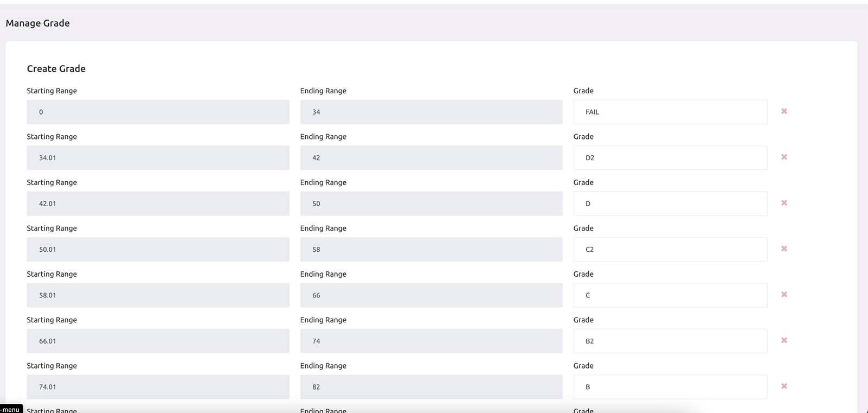Viewport: 868px width, 413px height.
Task: Remove the FAIL grade row
Action: pos(784,111)
